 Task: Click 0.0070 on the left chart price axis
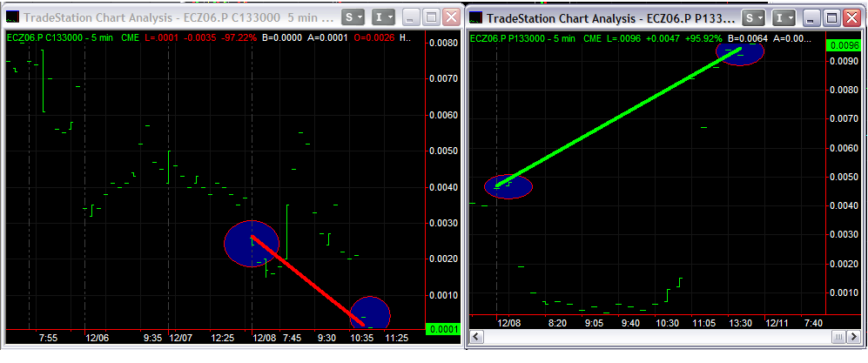click(443, 79)
